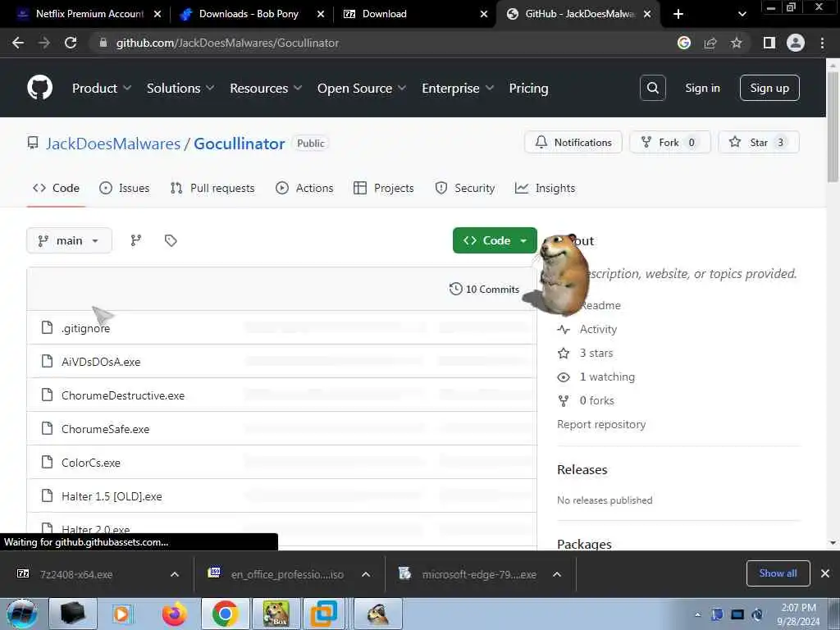The height and width of the screenshot is (630, 840).
Task: Open .gitignore file
Action: [x=85, y=328]
